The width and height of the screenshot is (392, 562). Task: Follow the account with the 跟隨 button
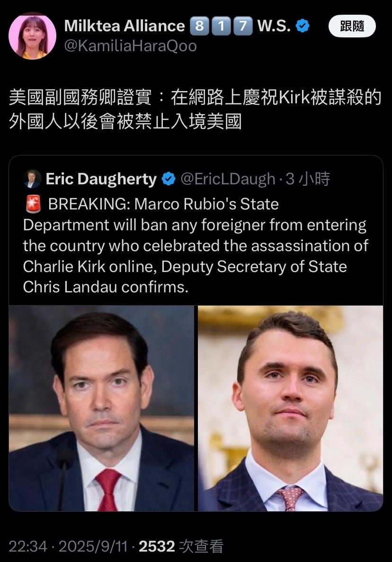pyautogui.click(x=352, y=26)
